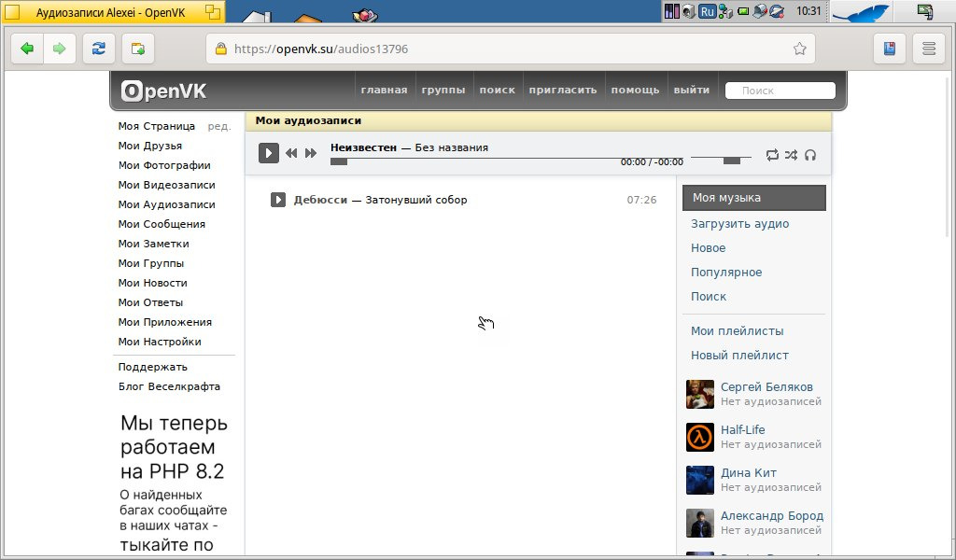This screenshot has width=956, height=560.
Task: Focus the Поиск search field in the header
Action: click(x=780, y=91)
